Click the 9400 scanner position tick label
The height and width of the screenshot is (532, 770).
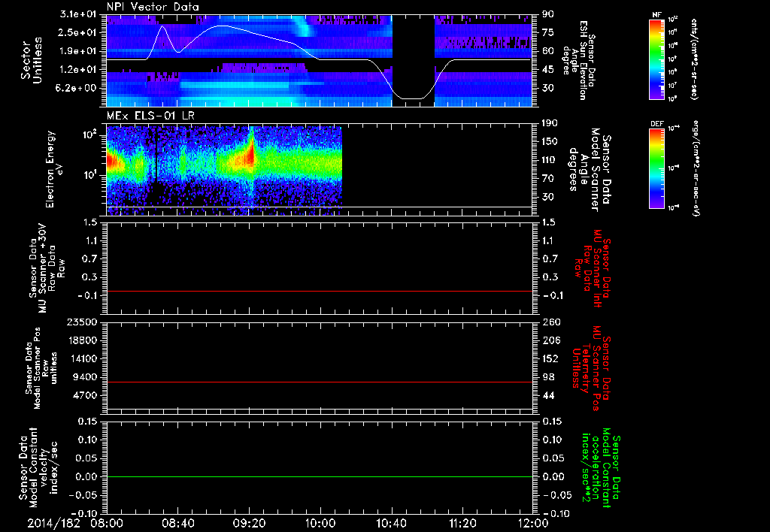click(x=84, y=377)
